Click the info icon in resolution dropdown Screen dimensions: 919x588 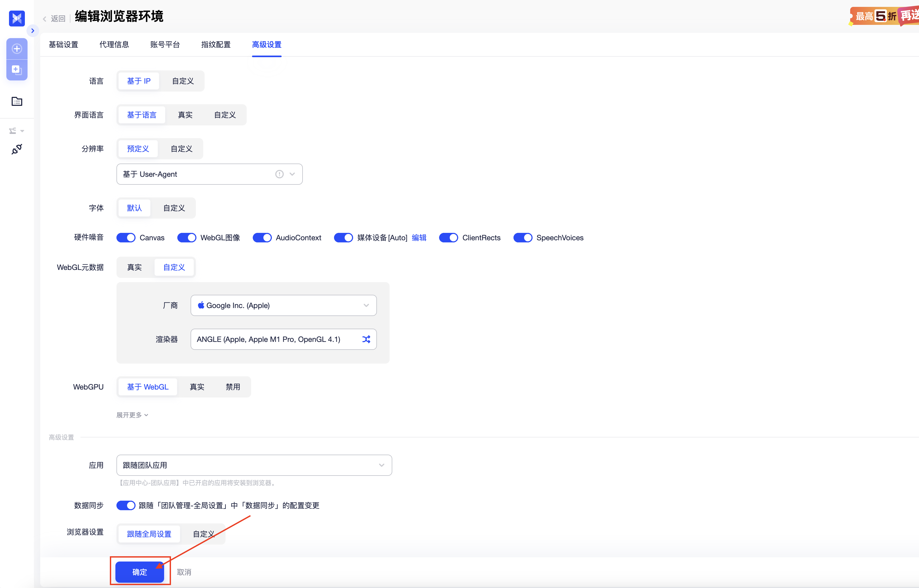[280, 174]
